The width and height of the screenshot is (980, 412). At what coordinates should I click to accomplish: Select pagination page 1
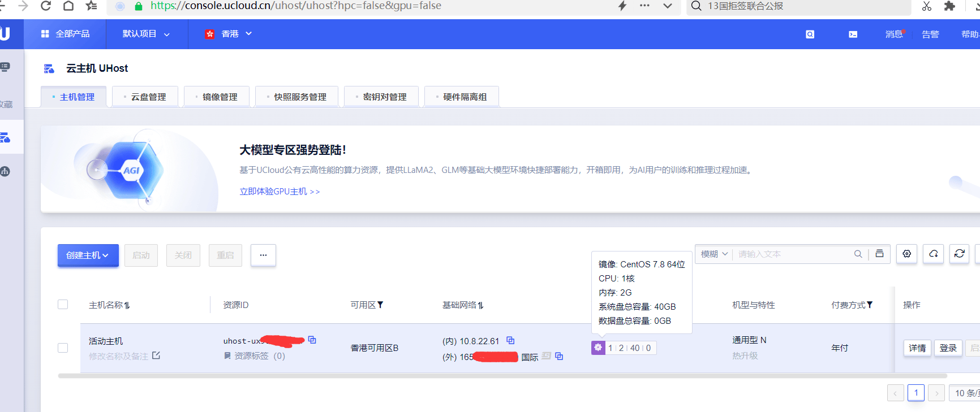coord(916,393)
